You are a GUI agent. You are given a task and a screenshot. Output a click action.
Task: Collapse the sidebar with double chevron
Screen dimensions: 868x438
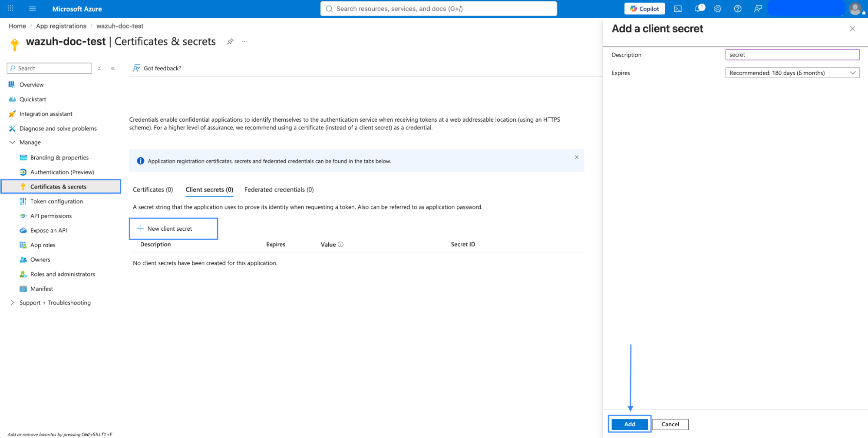pos(113,68)
